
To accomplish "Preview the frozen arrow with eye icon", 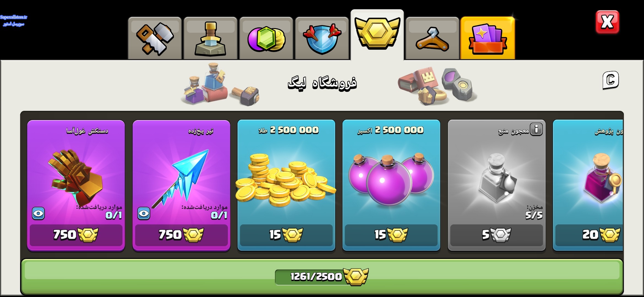I will pos(144,213).
